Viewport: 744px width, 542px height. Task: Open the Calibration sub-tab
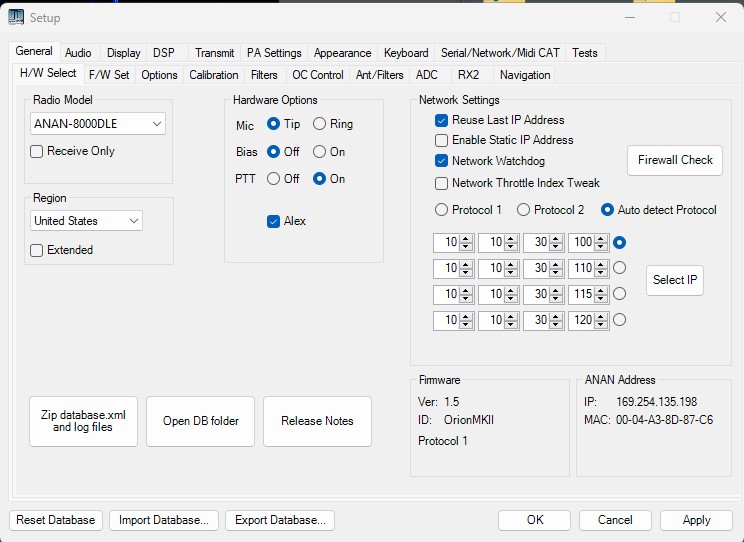[214, 75]
